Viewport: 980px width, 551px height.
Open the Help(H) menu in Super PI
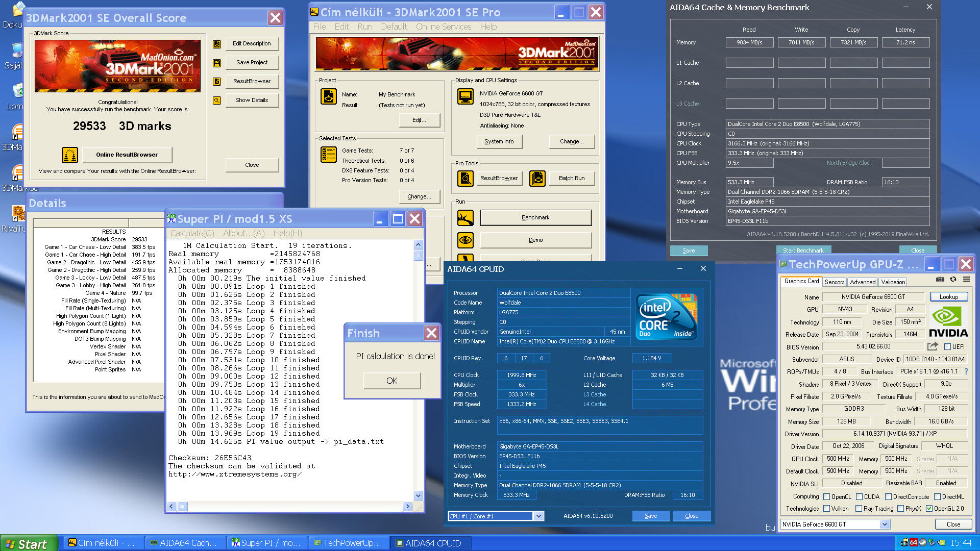click(287, 234)
